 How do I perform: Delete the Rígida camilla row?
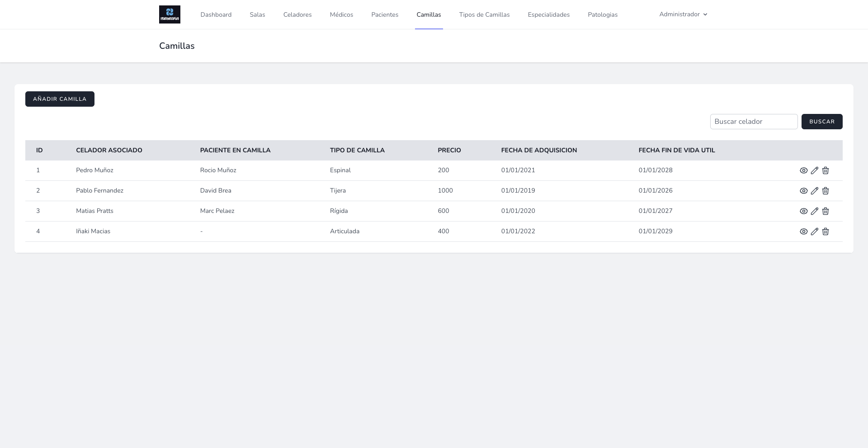click(825, 211)
